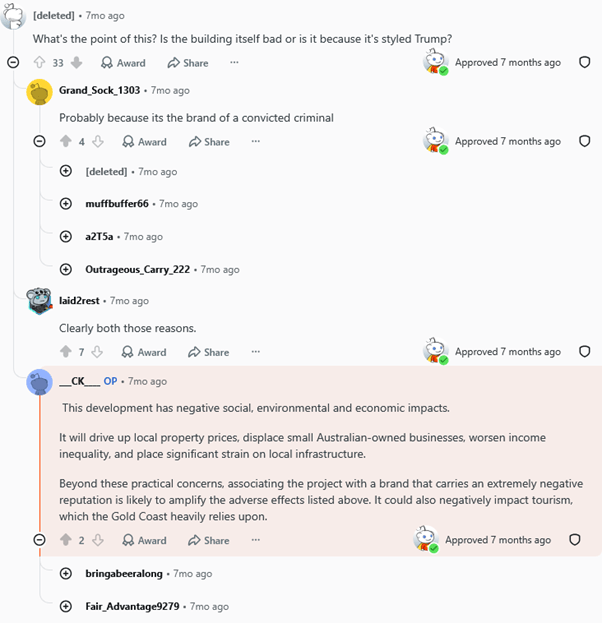602x623 pixels.
Task: Open the mod shield on top comment
Action: [585, 62]
